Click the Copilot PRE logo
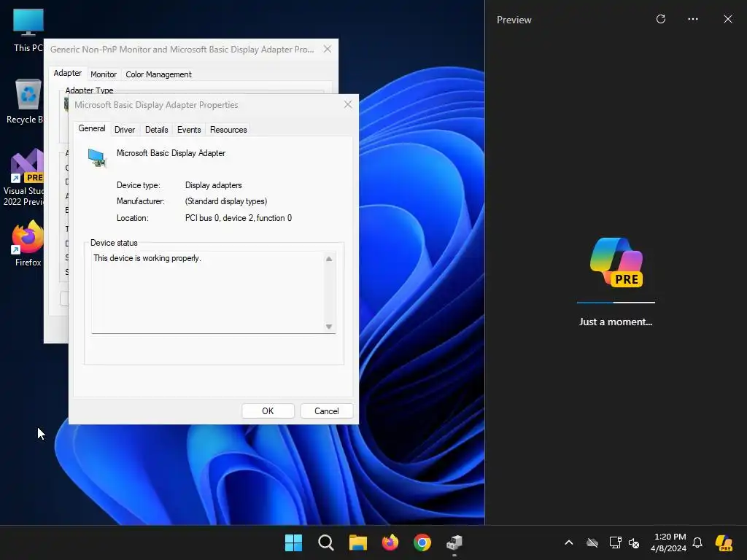The height and width of the screenshot is (560, 747). click(x=616, y=262)
